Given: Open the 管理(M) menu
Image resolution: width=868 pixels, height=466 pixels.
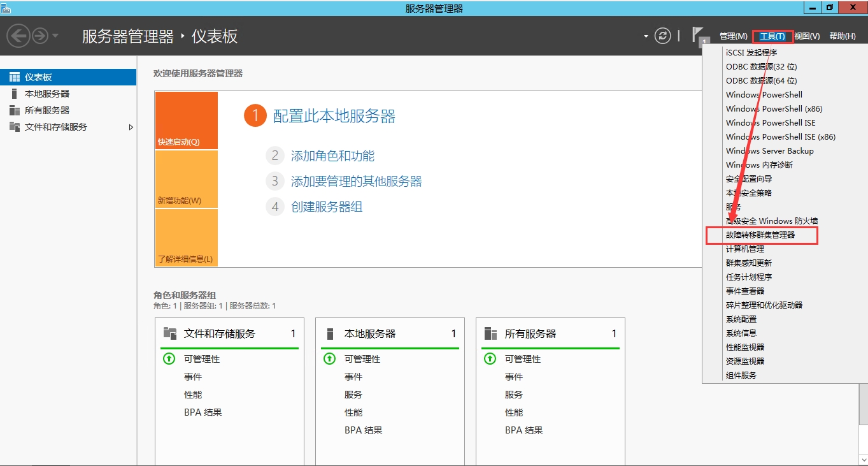Looking at the screenshot, I should (x=733, y=36).
